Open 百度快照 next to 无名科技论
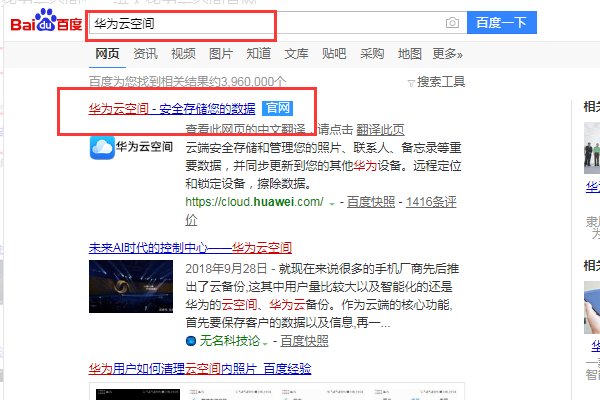The height and width of the screenshot is (400, 600). [x=304, y=341]
